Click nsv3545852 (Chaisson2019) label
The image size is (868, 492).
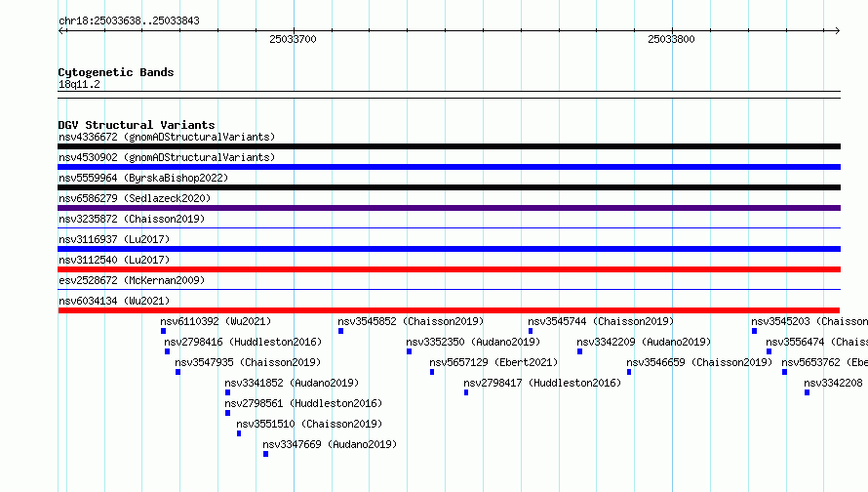[x=411, y=321]
